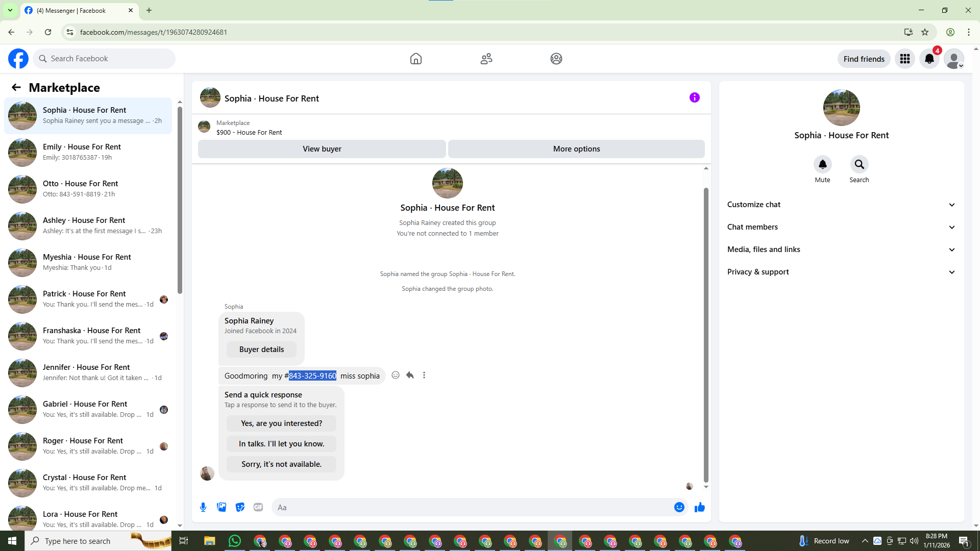This screenshot has width=980, height=551.
Task: Send a thumbs-up like
Action: [700, 507]
